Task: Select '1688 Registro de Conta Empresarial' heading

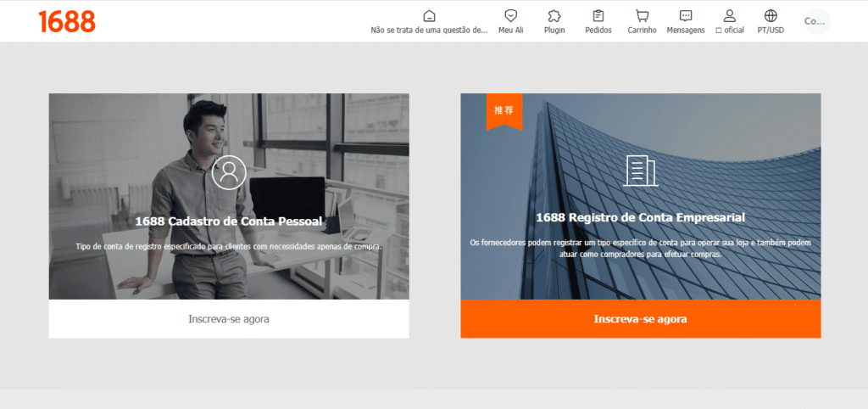Action: pyautogui.click(x=640, y=217)
